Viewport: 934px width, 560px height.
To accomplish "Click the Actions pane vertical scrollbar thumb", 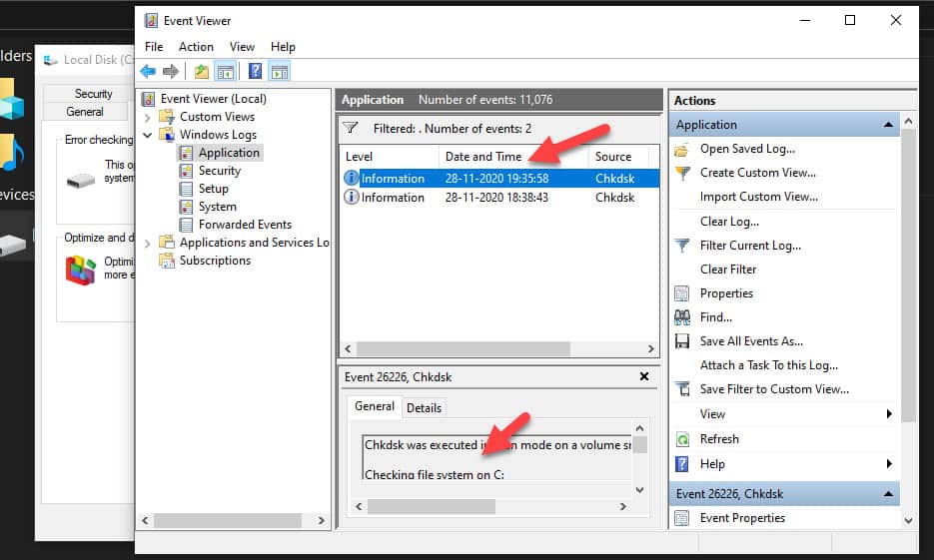I will pyautogui.click(x=908, y=275).
